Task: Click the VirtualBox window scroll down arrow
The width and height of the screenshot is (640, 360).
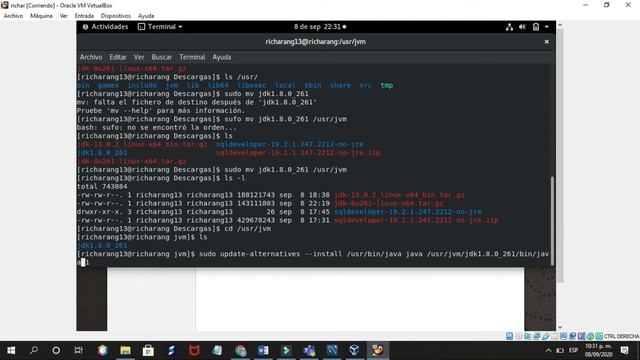Action: tap(560, 327)
